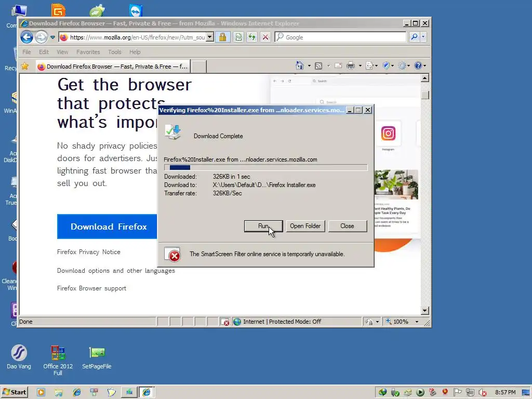The image size is (532, 399).
Task: Click the address bar URL field
Action: click(132, 37)
